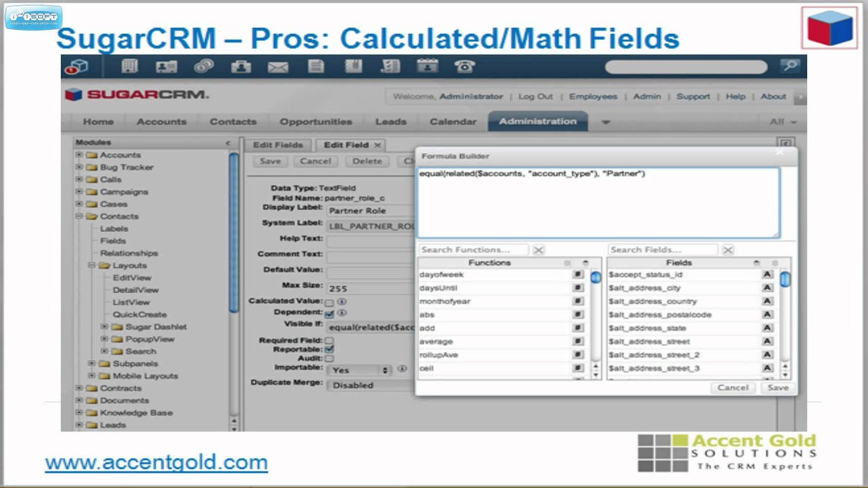Expand the Sugar Dashlet folder
The image size is (868, 488).
pos(104,327)
